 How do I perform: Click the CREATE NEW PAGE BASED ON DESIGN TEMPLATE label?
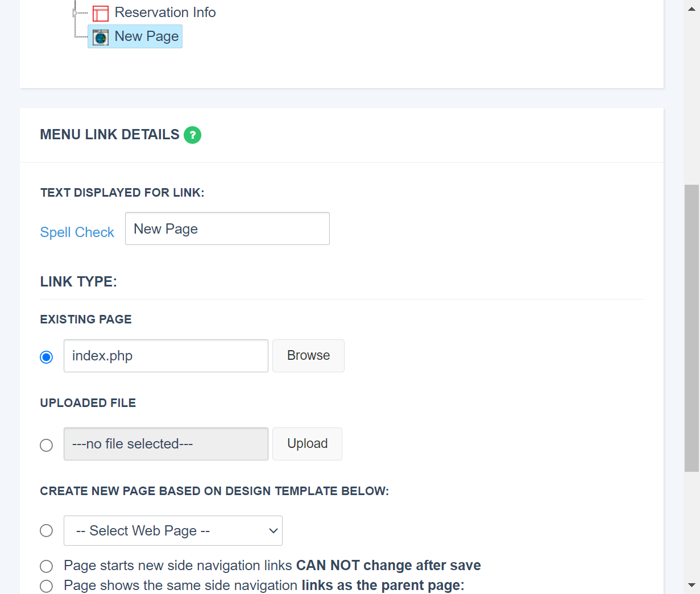[214, 491]
